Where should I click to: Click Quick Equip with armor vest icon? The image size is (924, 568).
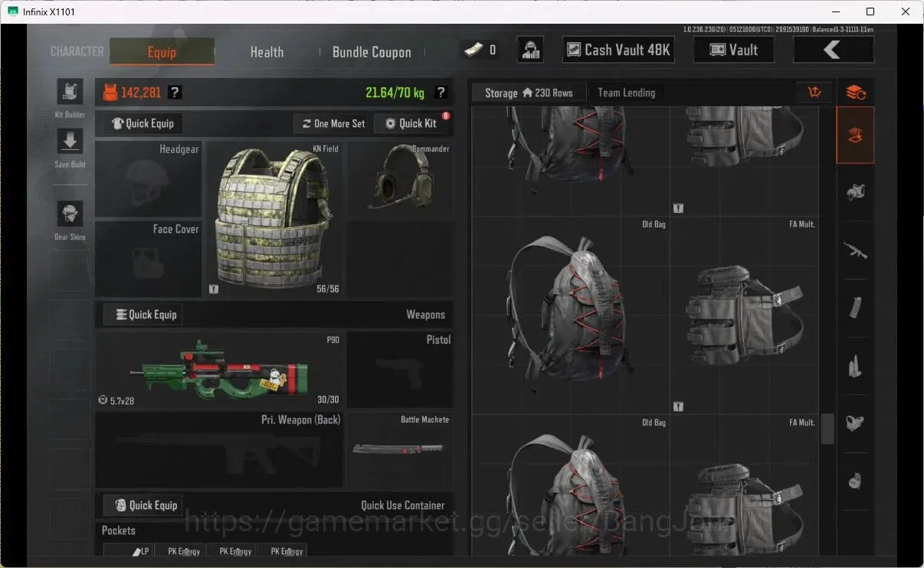pos(143,123)
